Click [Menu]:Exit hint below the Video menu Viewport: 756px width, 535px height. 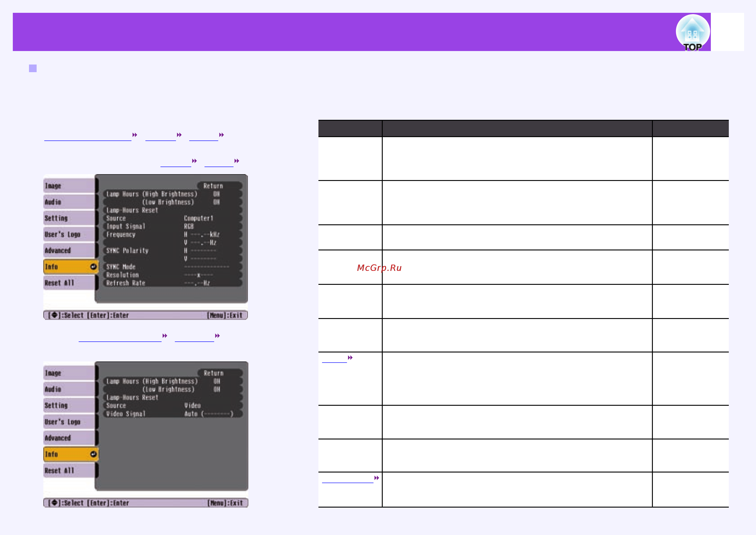pos(225,503)
